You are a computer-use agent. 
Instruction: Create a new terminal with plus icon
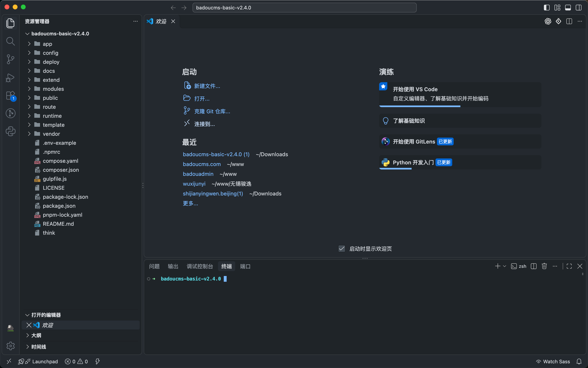[498, 266]
